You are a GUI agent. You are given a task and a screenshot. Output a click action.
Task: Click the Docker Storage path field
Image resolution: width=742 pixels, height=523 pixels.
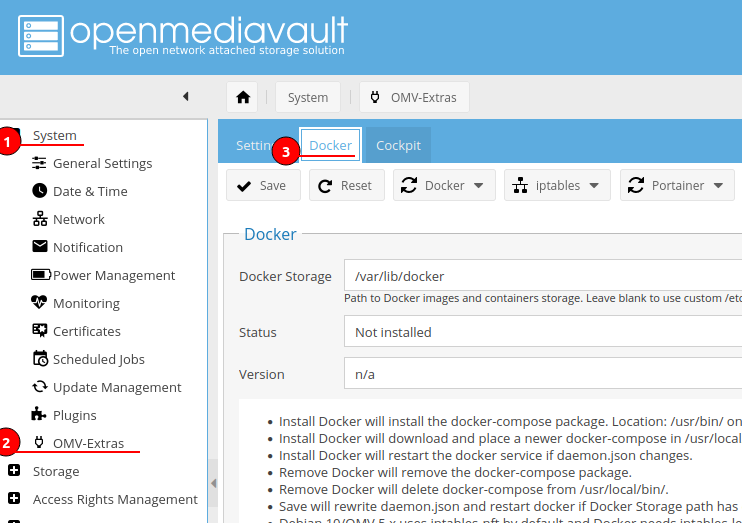click(543, 275)
